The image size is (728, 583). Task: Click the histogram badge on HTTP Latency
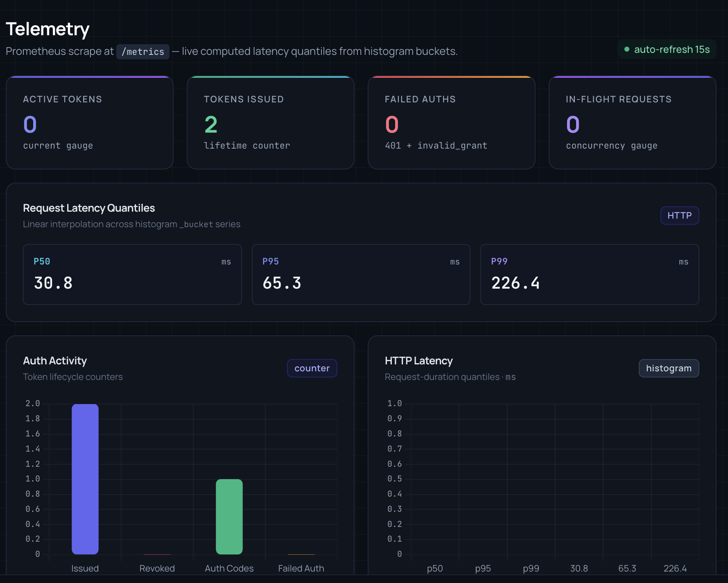tap(669, 368)
